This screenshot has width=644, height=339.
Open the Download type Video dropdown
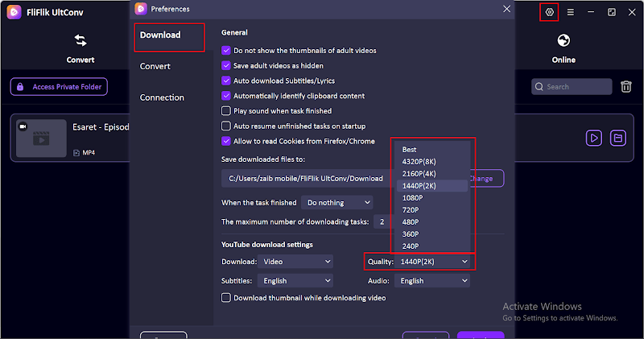coord(295,262)
